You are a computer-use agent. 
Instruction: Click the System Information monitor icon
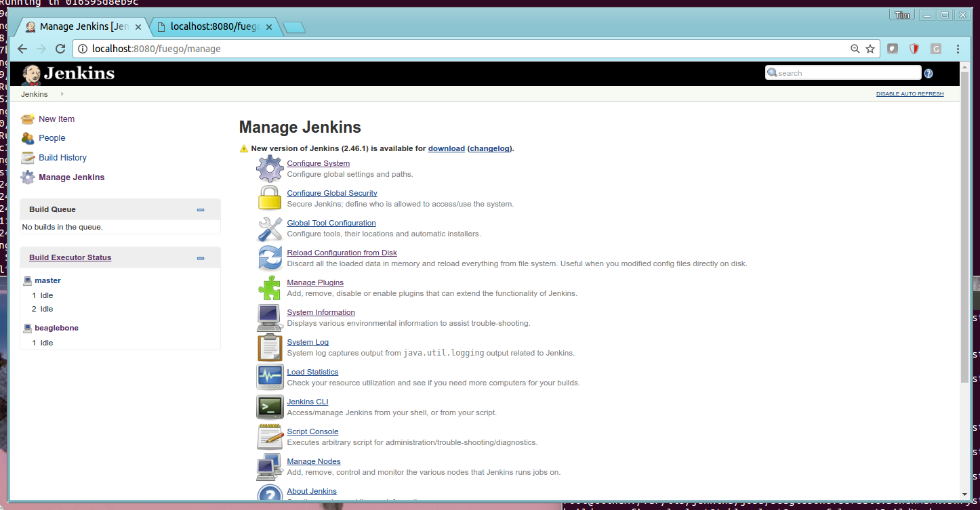(270, 318)
